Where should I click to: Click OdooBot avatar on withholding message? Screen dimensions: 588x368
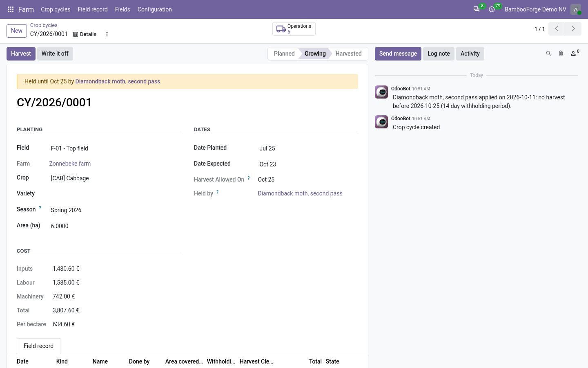pyautogui.click(x=381, y=92)
